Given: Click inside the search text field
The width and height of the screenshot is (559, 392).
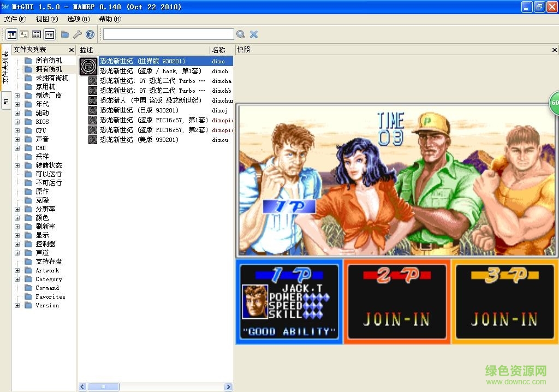Looking at the screenshot, I should [168, 34].
